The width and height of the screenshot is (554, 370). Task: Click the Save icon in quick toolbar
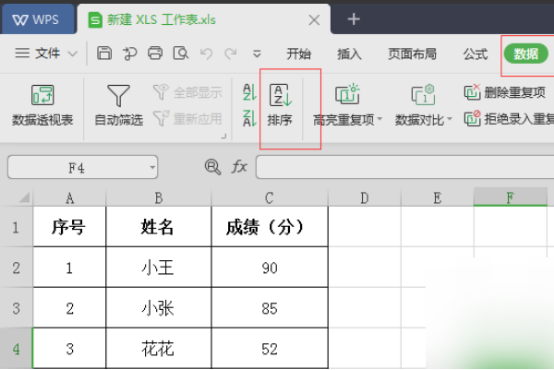pyautogui.click(x=105, y=53)
